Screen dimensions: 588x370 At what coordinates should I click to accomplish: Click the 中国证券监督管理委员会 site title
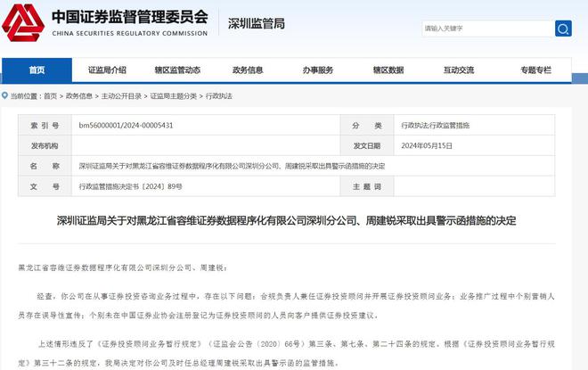(130, 17)
